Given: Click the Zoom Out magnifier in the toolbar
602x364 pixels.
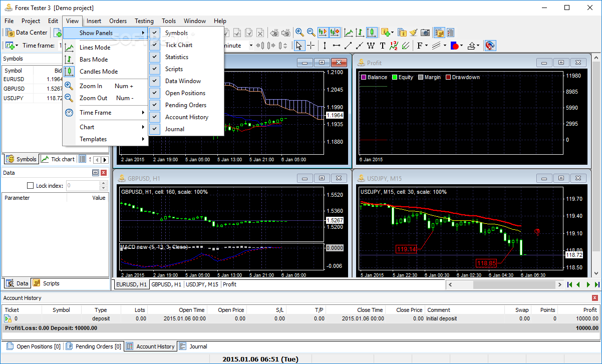Looking at the screenshot, I should point(311,33).
